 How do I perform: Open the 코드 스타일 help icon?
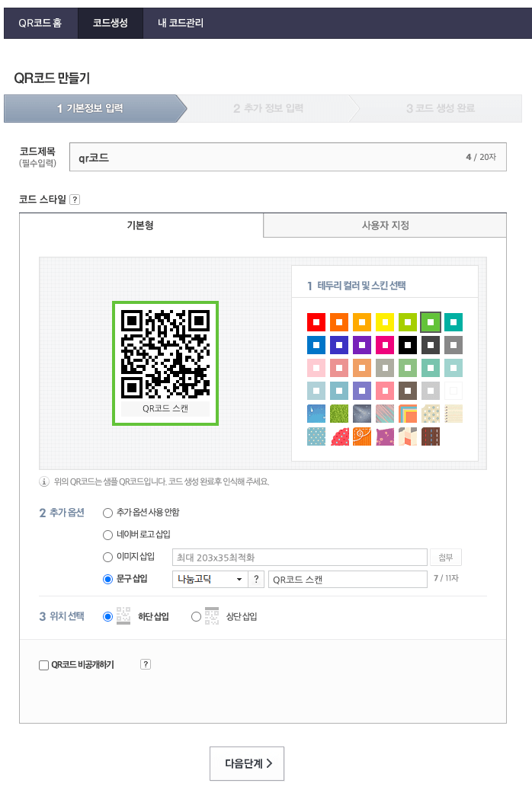pyautogui.click(x=75, y=200)
